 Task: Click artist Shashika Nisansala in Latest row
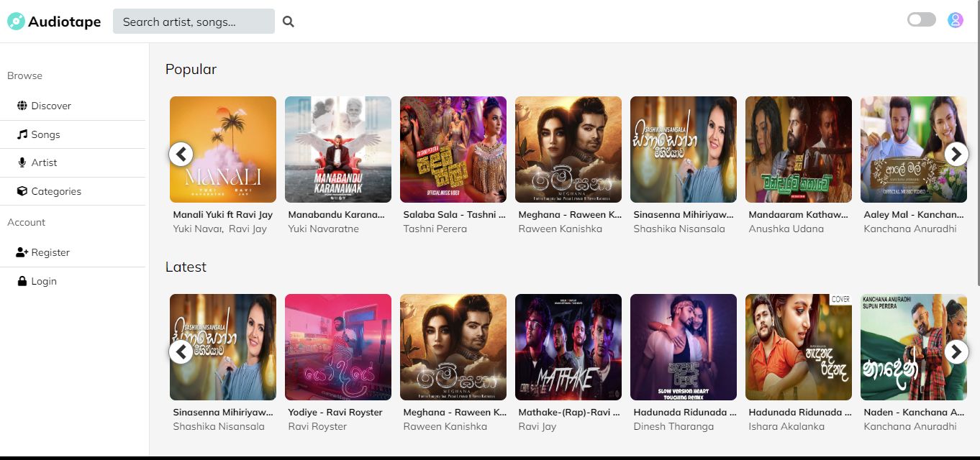click(x=219, y=426)
